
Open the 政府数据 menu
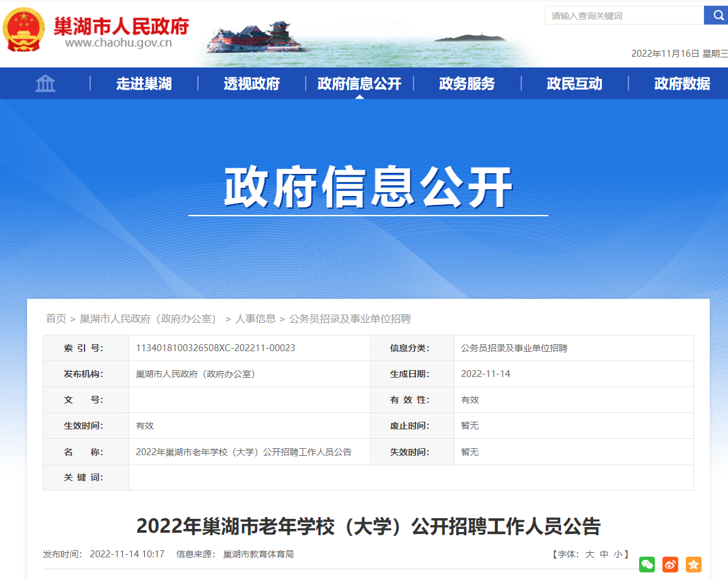click(682, 84)
